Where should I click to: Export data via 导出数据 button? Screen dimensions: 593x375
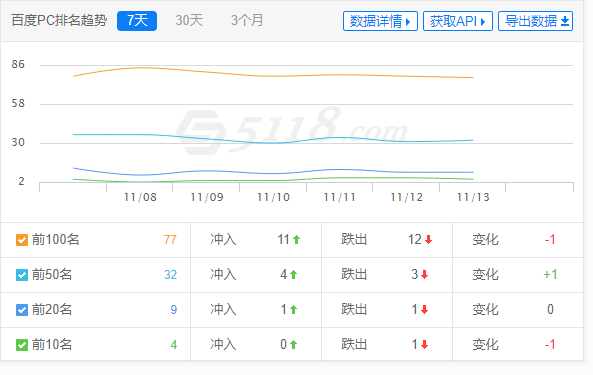535,21
